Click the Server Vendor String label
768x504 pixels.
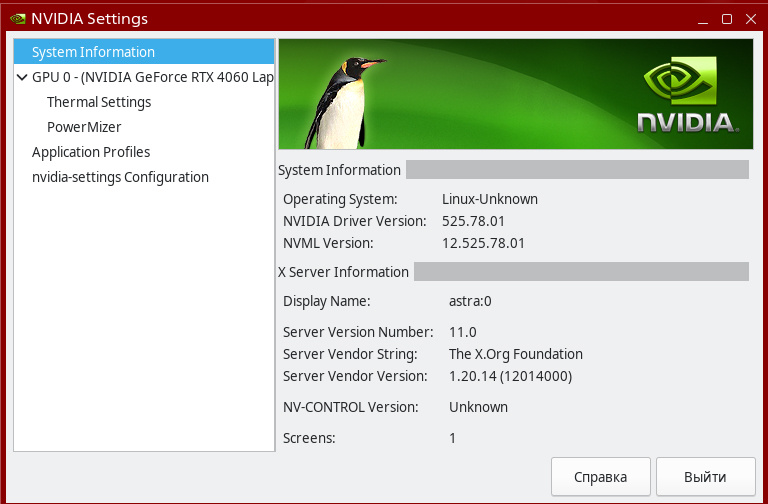tap(350, 354)
